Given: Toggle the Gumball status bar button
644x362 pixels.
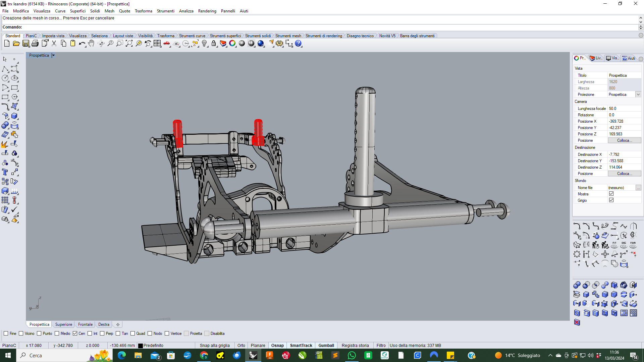Looking at the screenshot, I should (x=326, y=346).
